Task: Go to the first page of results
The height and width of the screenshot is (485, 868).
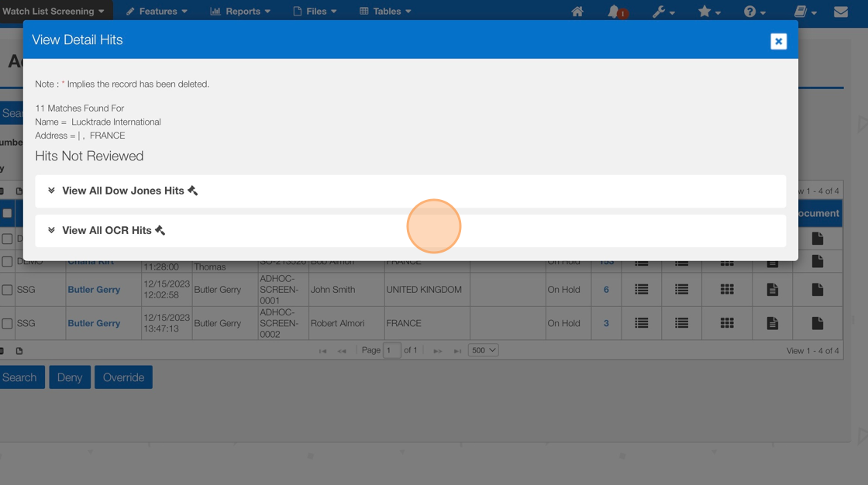Action: [x=322, y=351]
